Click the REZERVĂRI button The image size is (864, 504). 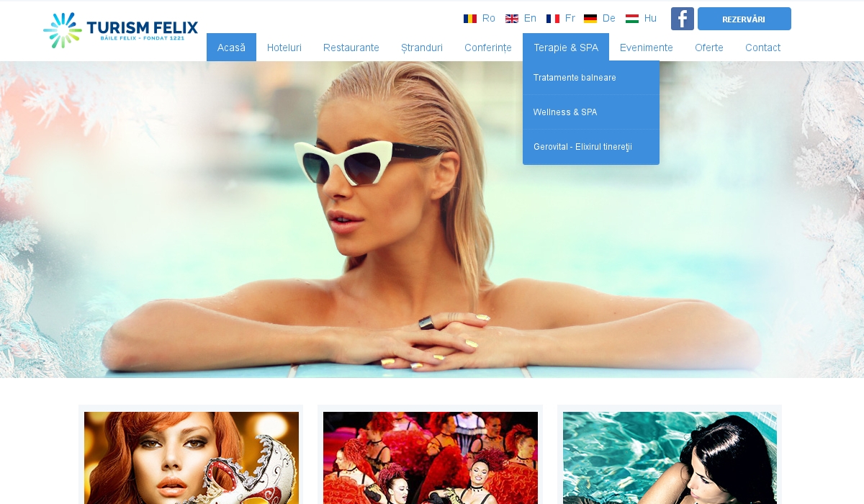(744, 19)
